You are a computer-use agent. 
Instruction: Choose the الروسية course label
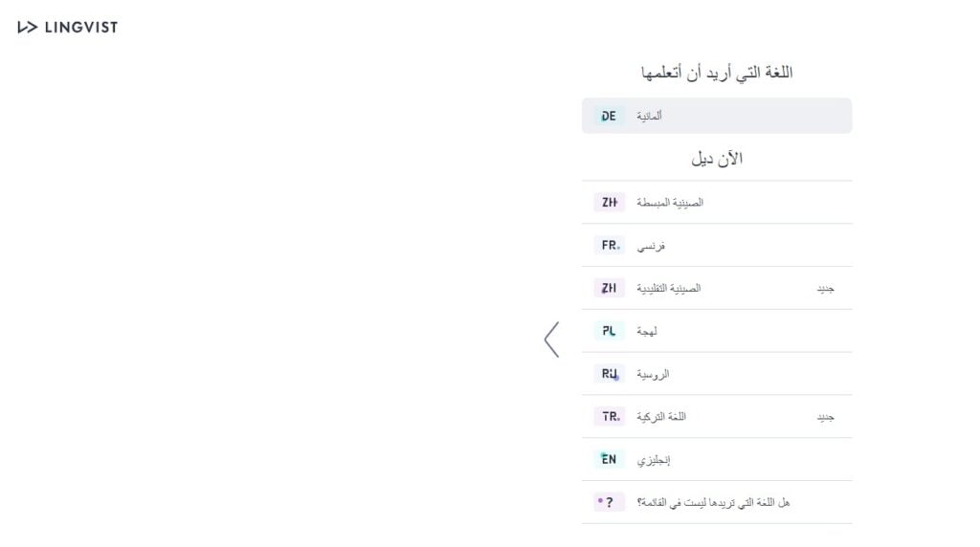pyautogui.click(x=653, y=374)
